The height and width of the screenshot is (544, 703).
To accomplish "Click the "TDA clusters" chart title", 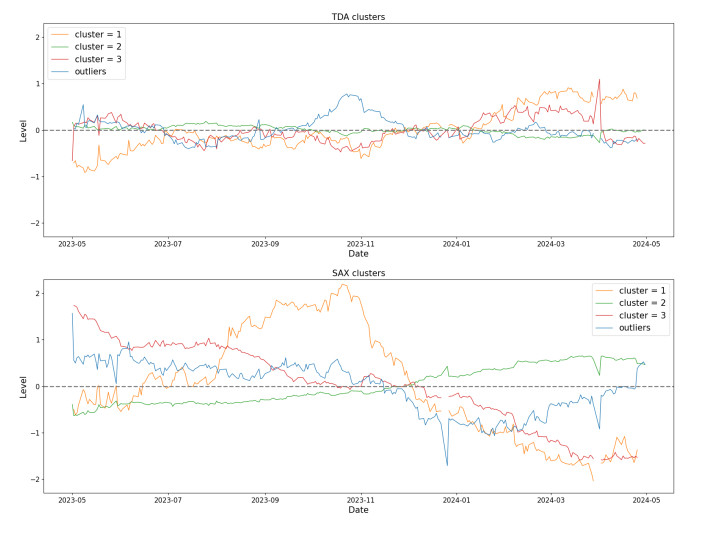I will pyautogui.click(x=358, y=17).
